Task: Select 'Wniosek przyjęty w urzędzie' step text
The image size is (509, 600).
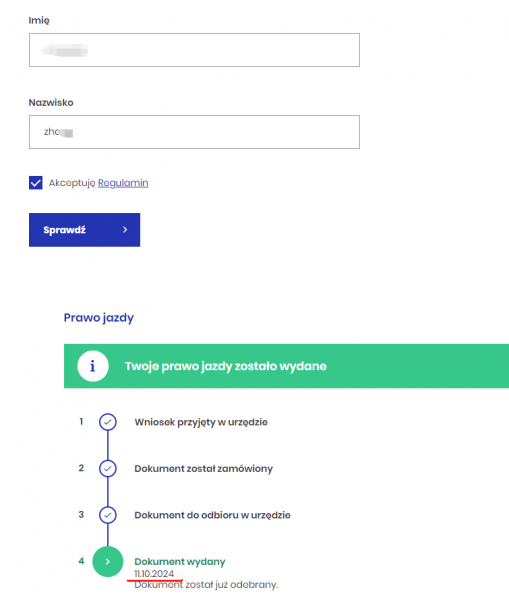Action: pos(201,422)
